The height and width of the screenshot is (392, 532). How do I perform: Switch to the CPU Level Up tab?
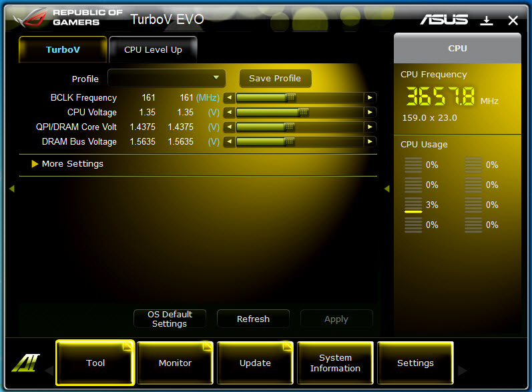(153, 49)
